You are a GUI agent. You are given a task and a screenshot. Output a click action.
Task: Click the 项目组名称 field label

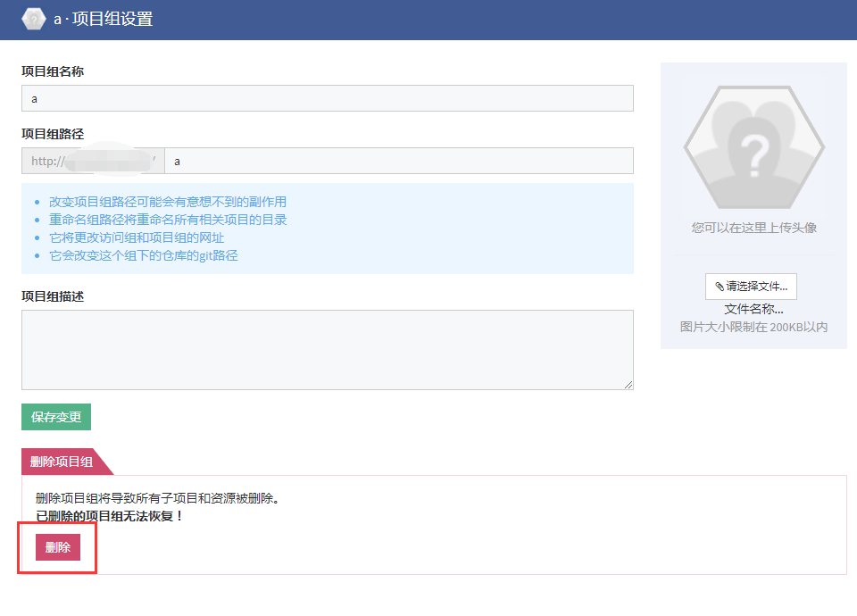click(x=53, y=71)
